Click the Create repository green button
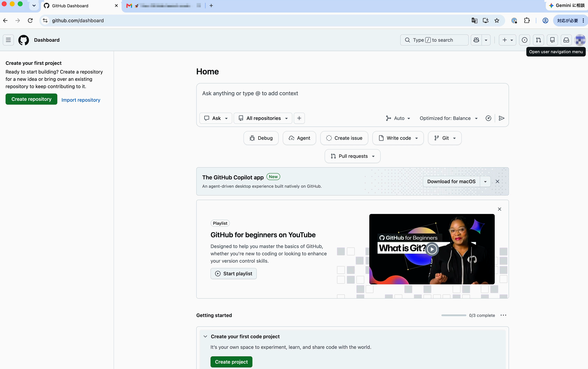The image size is (588, 369). (31, 99)
